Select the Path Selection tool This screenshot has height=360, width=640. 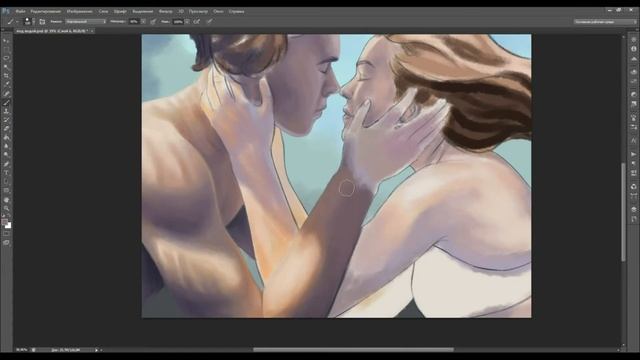[6, 182]
